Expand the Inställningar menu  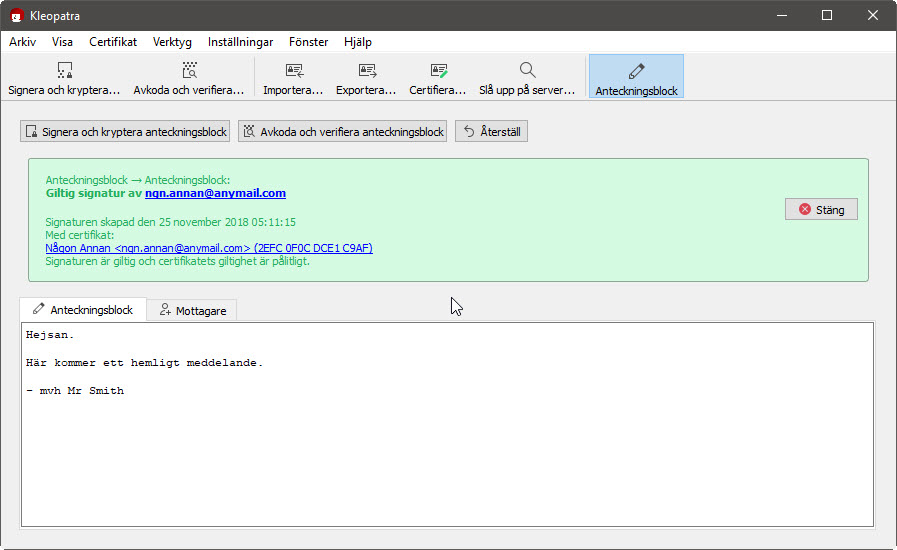pos(240,42)
